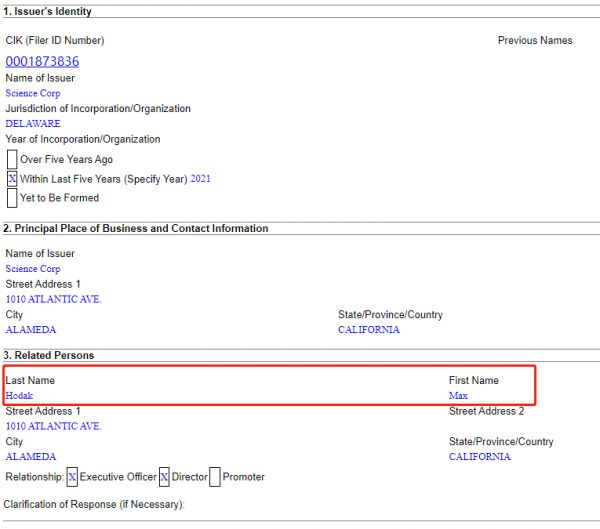Uncheck the Within Last Five Years checkbox
The width and height of the screenshot is (600, 529).
(12, 179)
